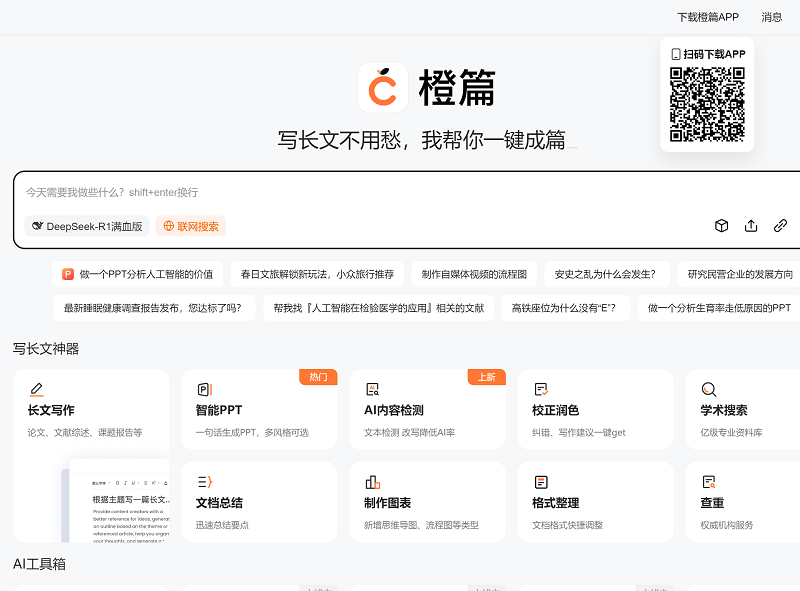Select suggestion 帮我找人工智能在检验医学的应用相关的文献
800x591 pixels.
(379, 308)
